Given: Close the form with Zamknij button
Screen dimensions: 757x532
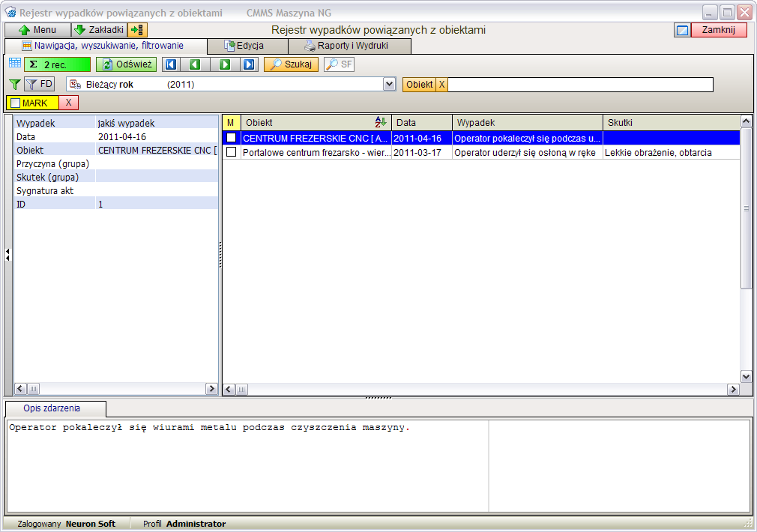Looking at the screenshot, I should point(719,30).
